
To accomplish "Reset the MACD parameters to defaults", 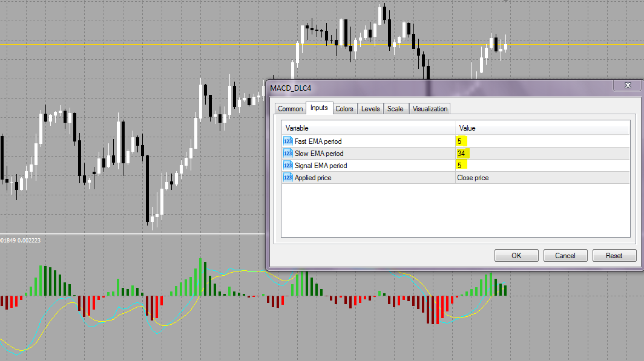I will 614,255.
